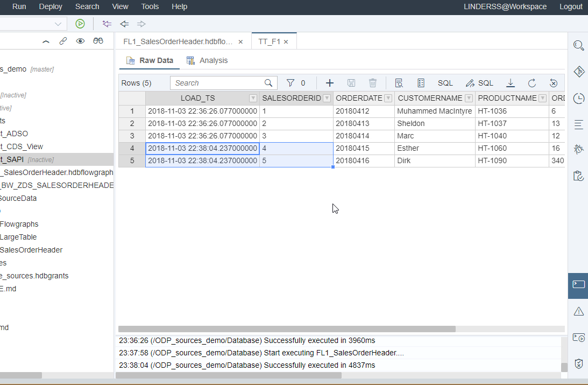Image resolution: width=588 pixels, height=385 pixels.
Task: Open the debugger panel in the right sidebar
Action: pyautogui.click(x=578, y=149)
